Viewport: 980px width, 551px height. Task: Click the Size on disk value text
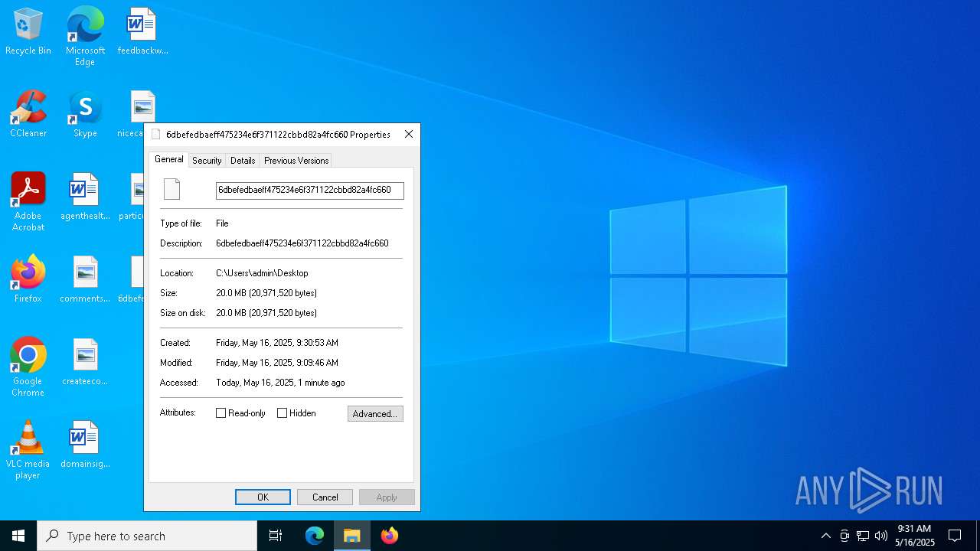266,313
